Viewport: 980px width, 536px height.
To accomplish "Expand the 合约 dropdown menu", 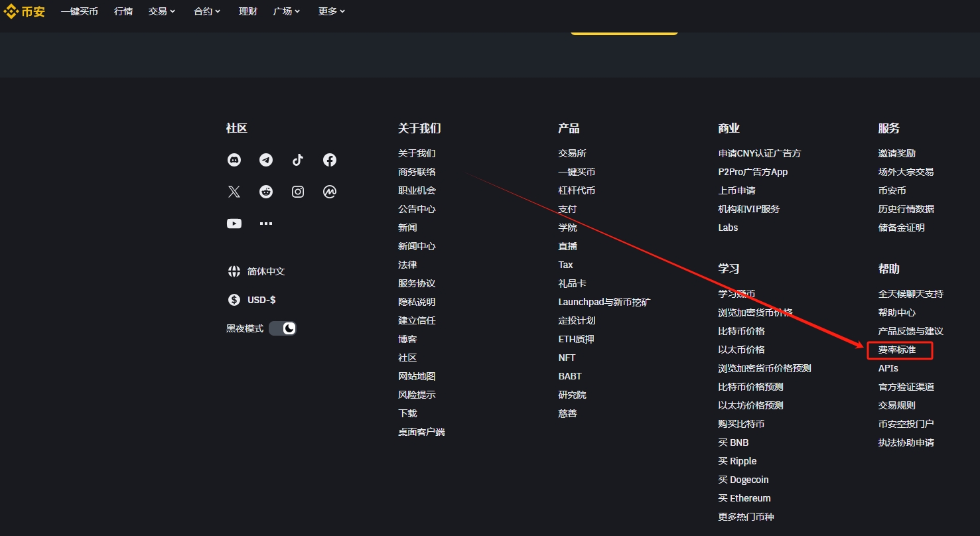I will point(208,11).
